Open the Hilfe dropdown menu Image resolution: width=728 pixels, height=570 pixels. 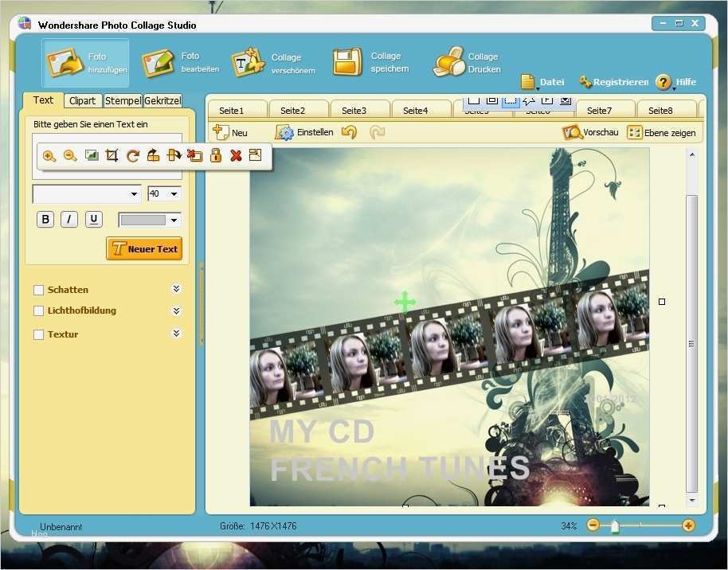[676, 82]
